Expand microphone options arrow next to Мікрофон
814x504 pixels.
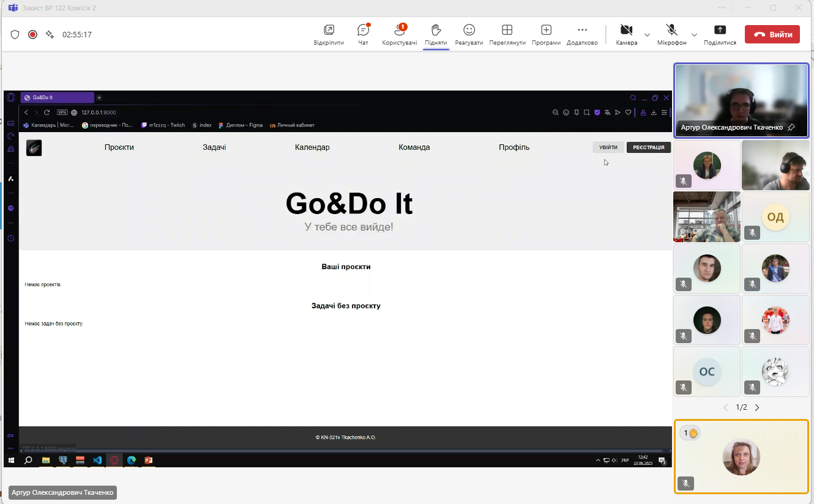pos(694,34)
